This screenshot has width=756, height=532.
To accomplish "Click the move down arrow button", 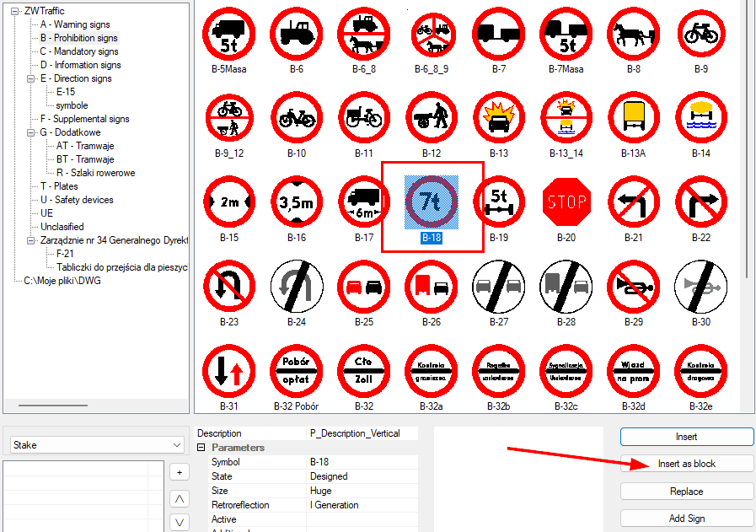I will (x=180, y=523).
